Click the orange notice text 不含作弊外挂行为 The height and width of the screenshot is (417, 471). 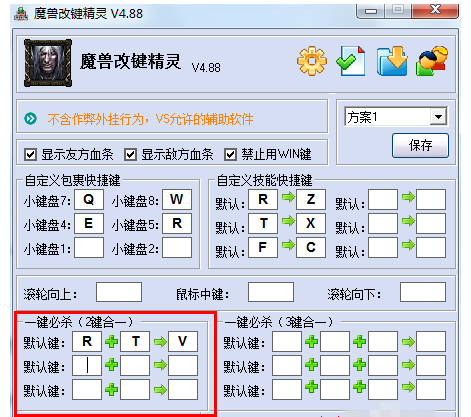pos(95,119)
